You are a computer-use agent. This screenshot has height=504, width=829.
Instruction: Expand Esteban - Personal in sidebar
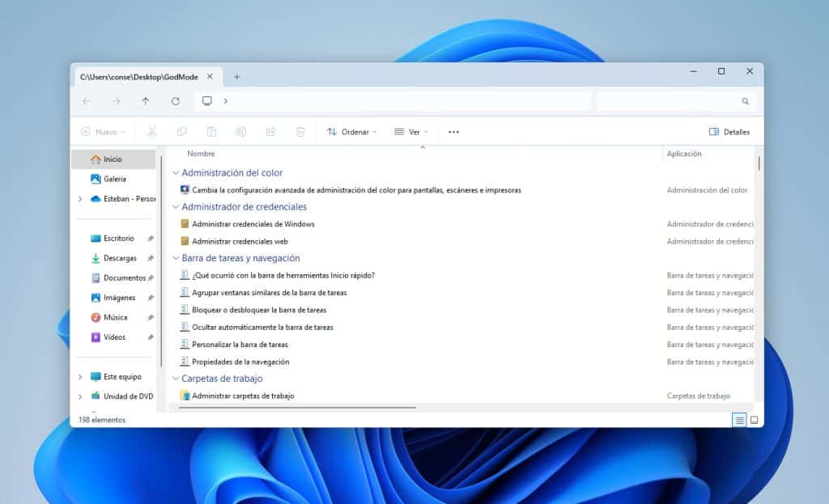(x=80, y=199)
